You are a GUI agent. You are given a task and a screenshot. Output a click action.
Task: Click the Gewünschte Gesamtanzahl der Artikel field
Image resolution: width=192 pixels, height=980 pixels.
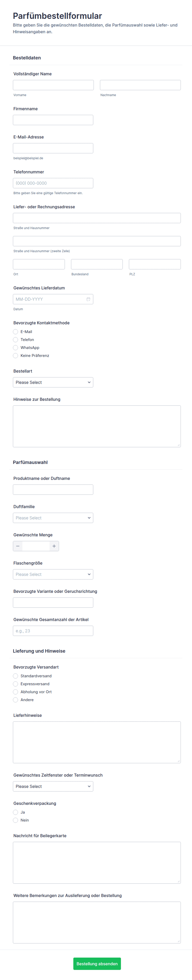[53, 631]
